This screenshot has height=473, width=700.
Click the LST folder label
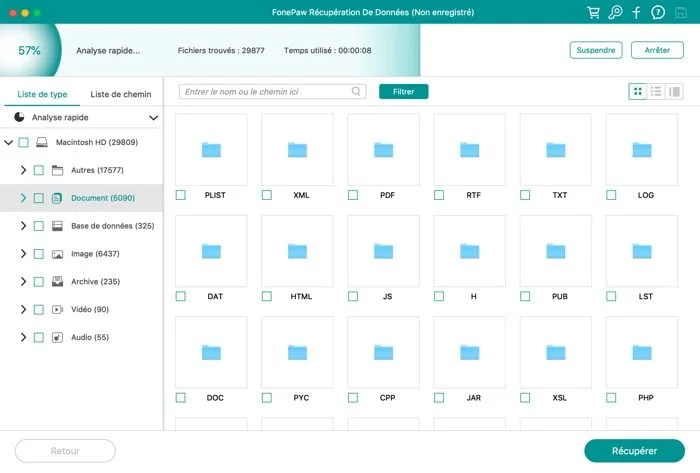click(646, 296)
